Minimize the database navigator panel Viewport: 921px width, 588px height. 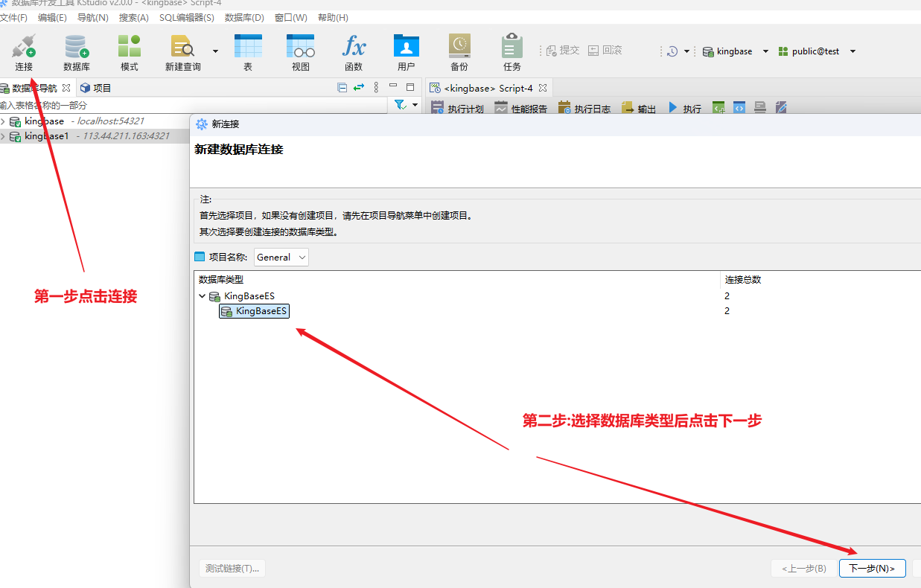click(392, 87)
